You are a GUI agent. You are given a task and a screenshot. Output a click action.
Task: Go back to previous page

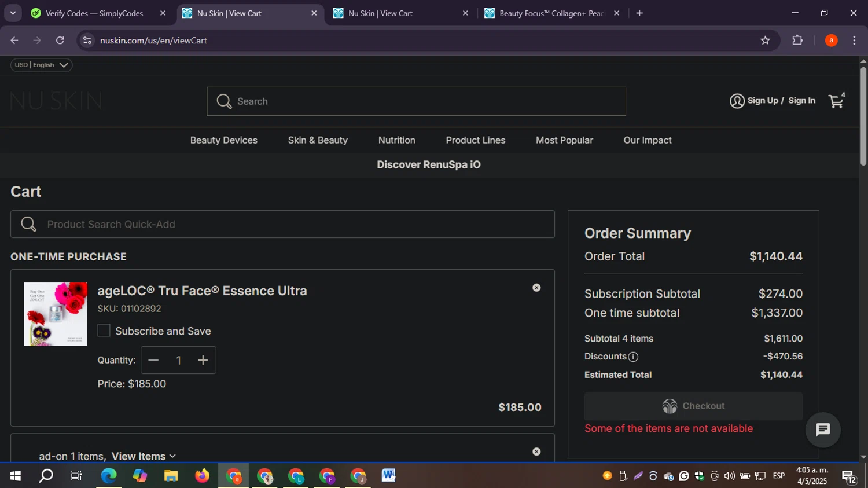point(14,40)
